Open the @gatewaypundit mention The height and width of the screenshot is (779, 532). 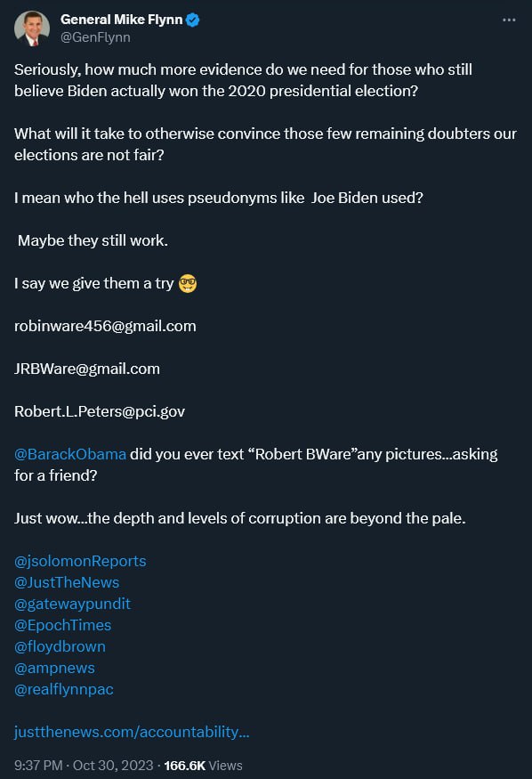pyautogui.click(x=72, y=604)
